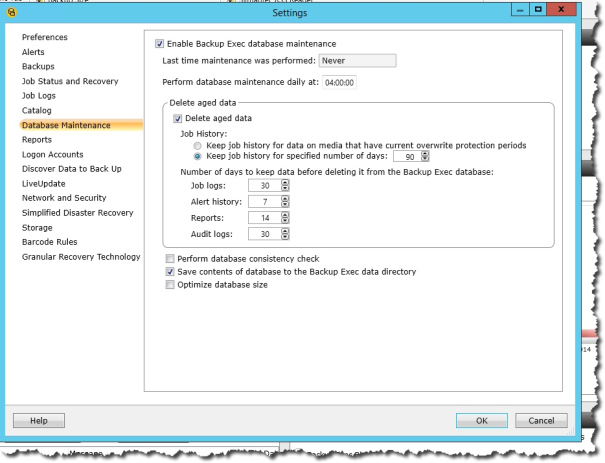
Task: Select Alerts in the settings list
Action: pyautogui.click(x=33, y=52)
